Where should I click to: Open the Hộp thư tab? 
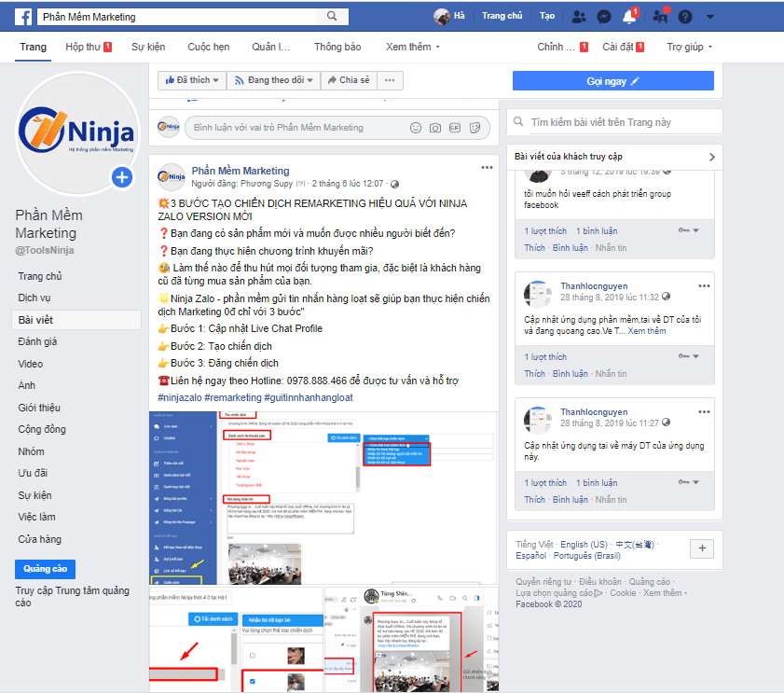point(89,47)
